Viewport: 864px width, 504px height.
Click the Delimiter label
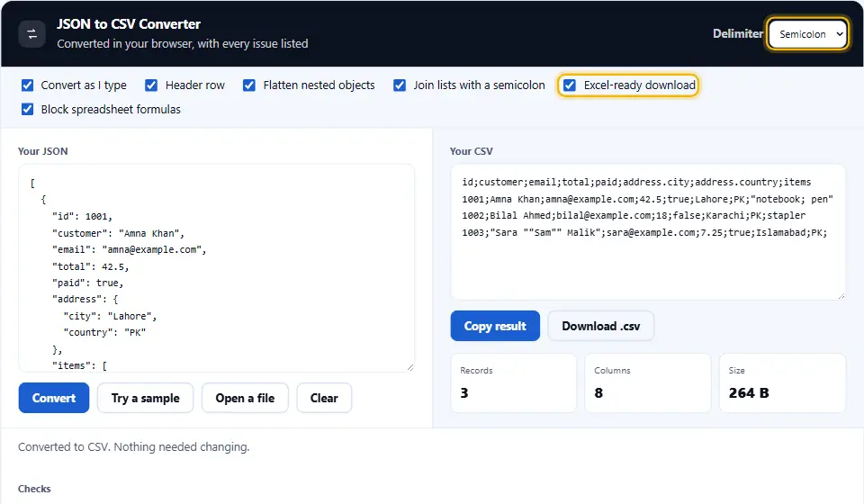738,33
